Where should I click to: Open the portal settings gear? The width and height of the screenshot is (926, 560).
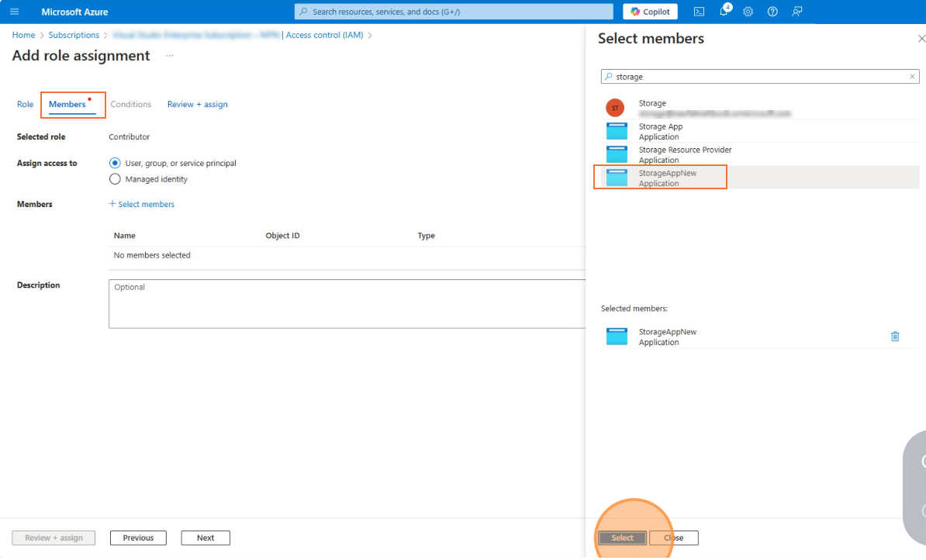point(748,12)
